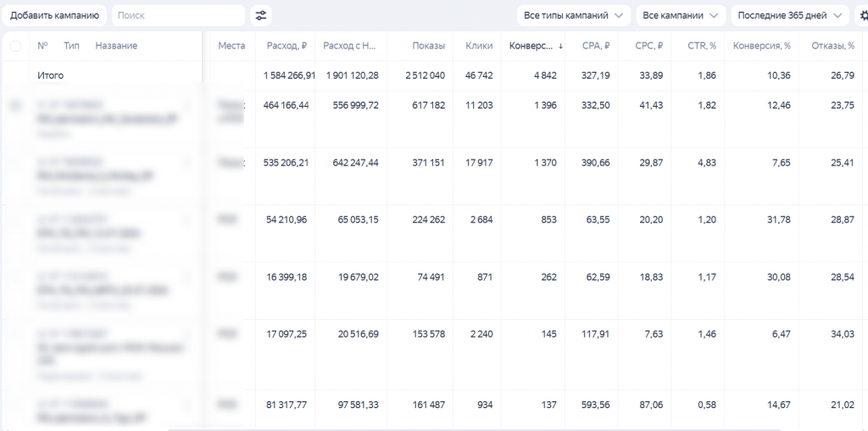This screenshot has height=431, width=868.
Task: Select CPC value 7,63
Action: click(654, 334)
